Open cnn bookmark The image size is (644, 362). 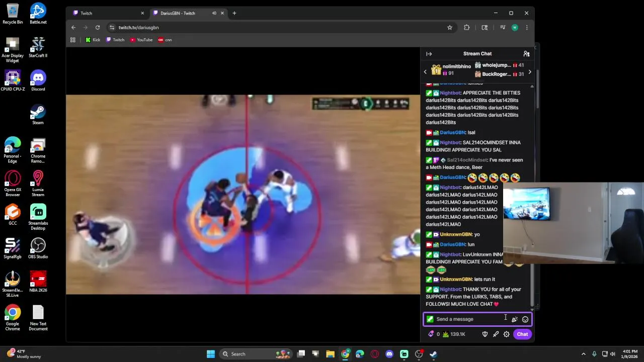[x=165, y=40]
